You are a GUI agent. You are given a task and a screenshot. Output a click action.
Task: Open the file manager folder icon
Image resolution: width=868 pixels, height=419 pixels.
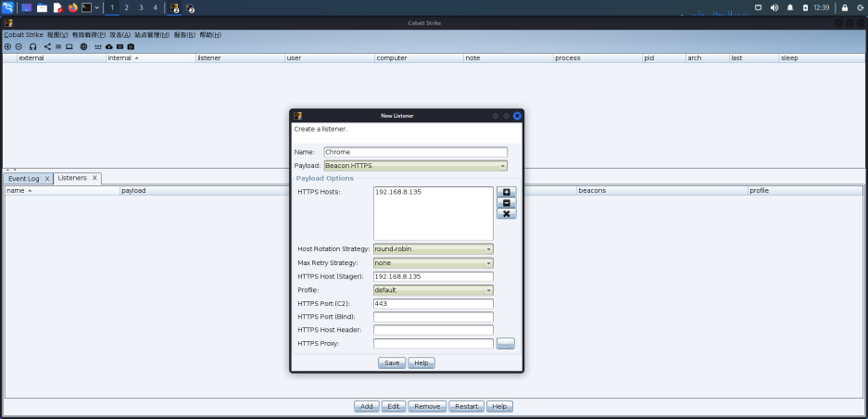point(42,7)
